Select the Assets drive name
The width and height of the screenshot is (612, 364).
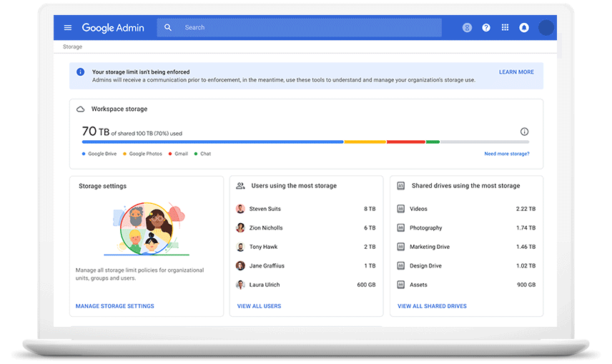(x=418, y=285)
